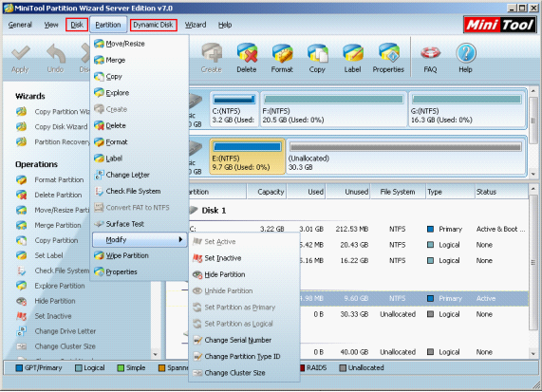The height and width of the screenshot is (392, 542).
Task: Open the Help question mark icon
Action: click(x=466, y=53)
